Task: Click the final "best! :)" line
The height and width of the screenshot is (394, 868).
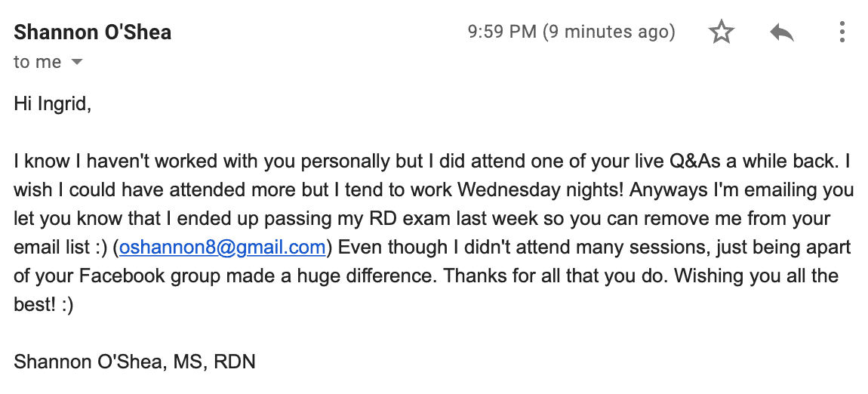Action: [43, 304]
